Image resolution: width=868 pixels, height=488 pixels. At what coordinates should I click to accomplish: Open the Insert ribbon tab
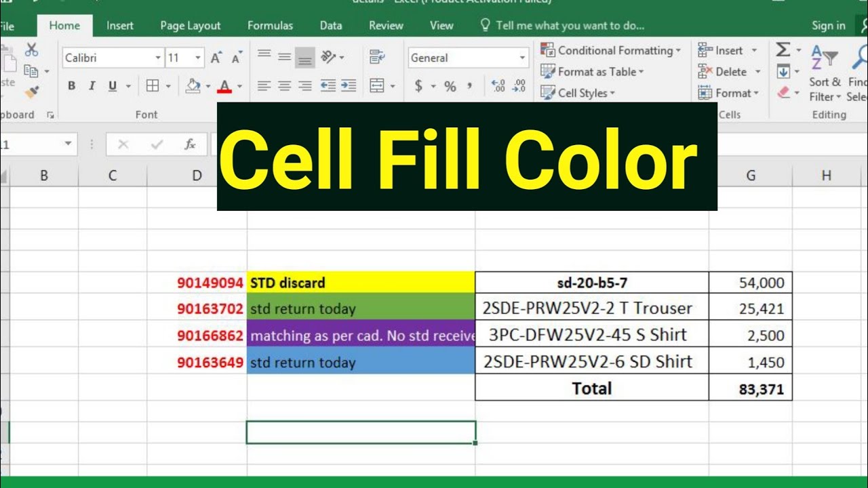coord(120,26)
